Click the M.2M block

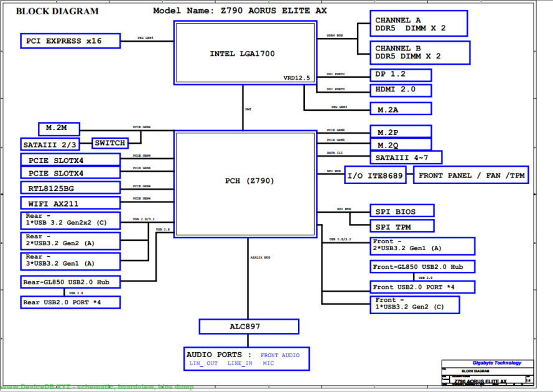pyautogui.click(x=59, y=128)
